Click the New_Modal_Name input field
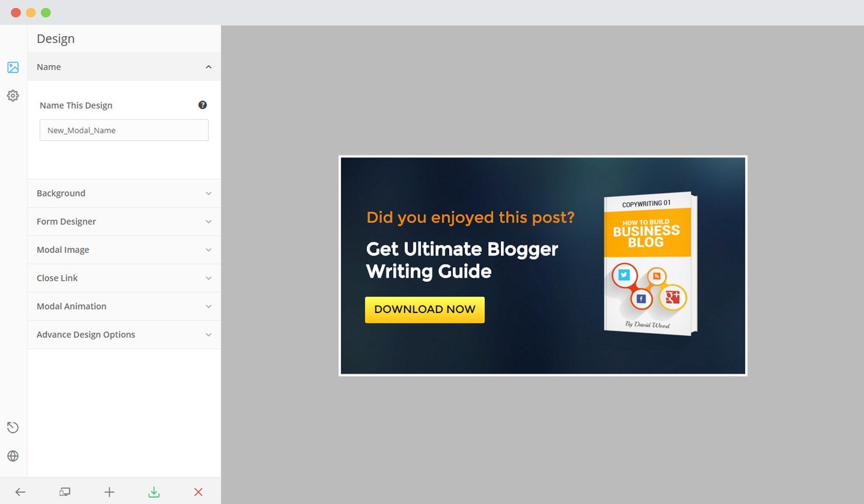The width and height of the screenshot is (864, 504). click(x=124, y=130)
